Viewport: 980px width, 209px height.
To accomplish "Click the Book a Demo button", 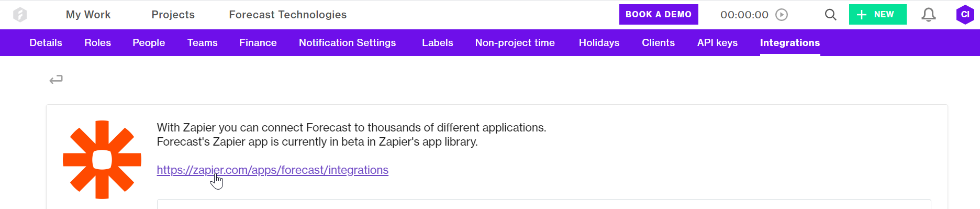I will 659,15.
